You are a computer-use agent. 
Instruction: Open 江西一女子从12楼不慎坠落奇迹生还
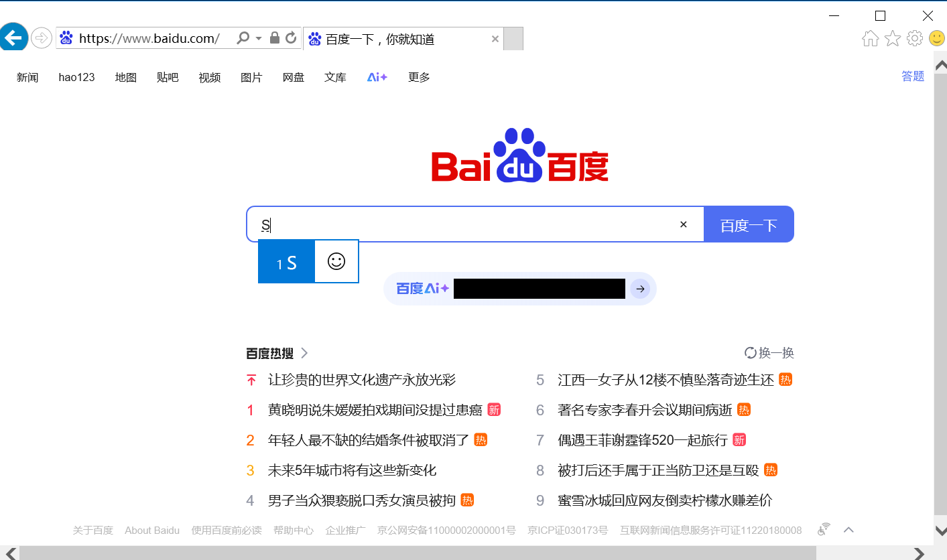point(666,380)
